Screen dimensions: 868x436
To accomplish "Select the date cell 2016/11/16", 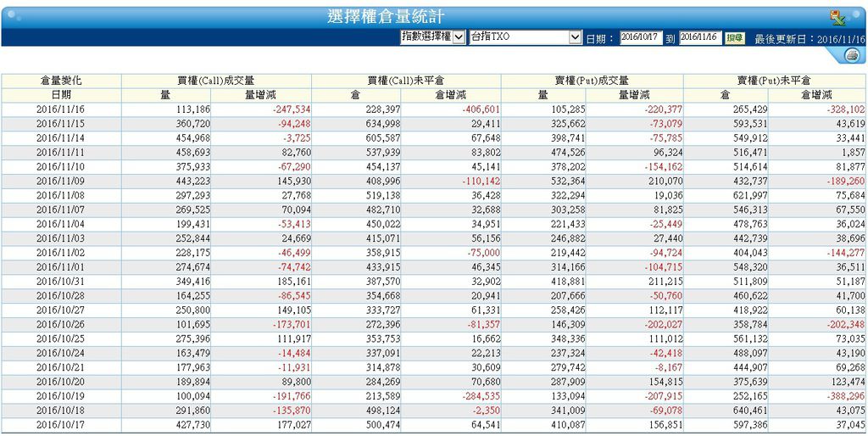I will 60,109.
